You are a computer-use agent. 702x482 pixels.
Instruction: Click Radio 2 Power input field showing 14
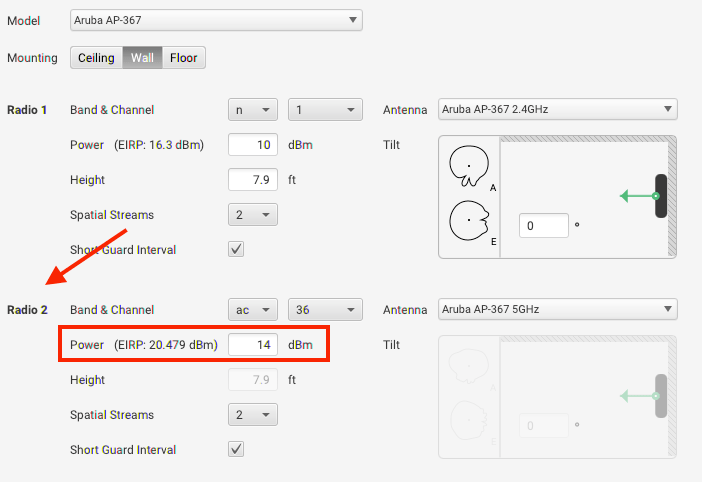click(253, 345)
